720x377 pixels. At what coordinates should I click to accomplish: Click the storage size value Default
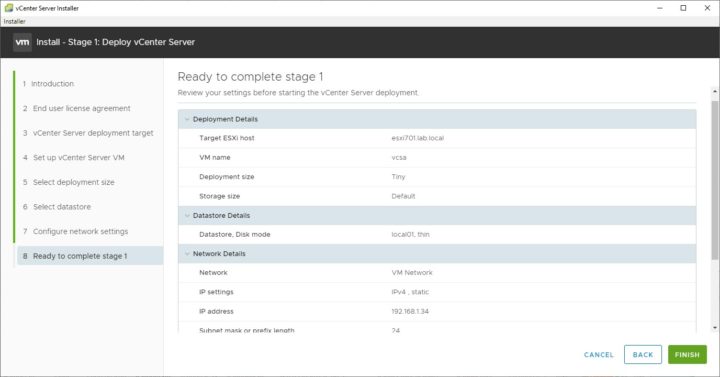(403, 196)
